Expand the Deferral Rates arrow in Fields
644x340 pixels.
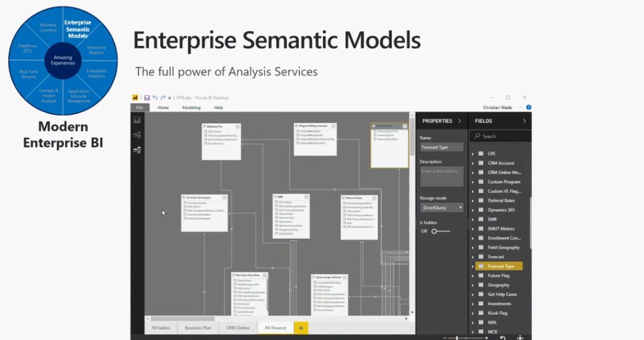[x=473, y=201]
